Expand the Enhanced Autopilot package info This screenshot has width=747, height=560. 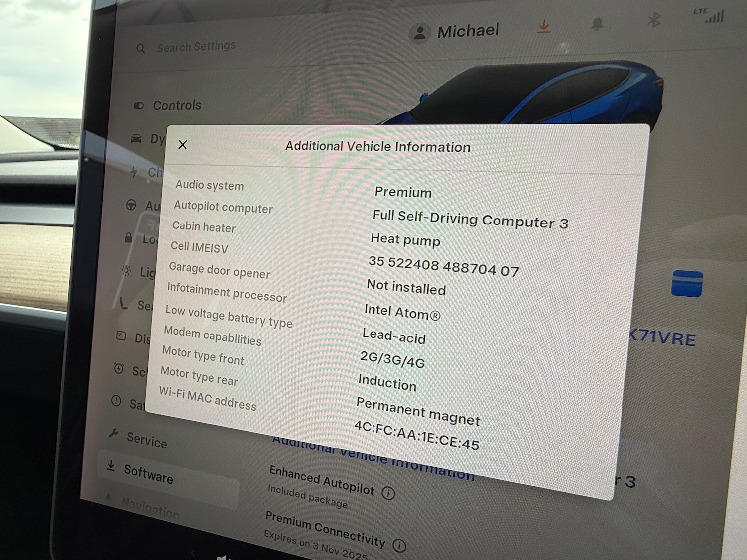point(388,493)
